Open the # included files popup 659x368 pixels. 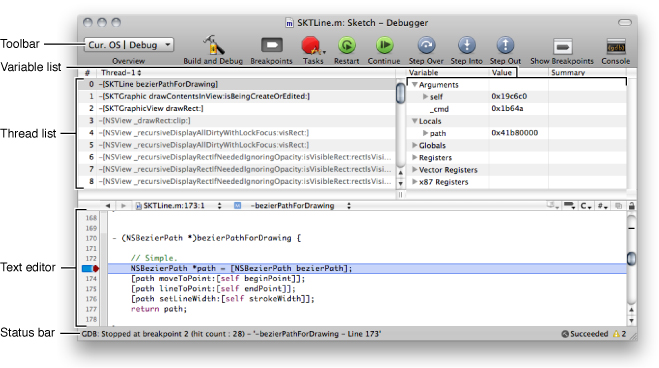(x=603, y=206)
